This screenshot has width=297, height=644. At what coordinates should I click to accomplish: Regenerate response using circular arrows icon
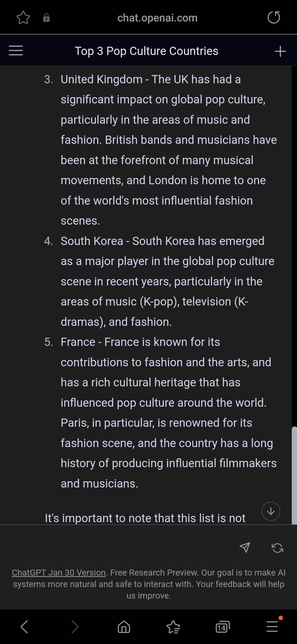[277, 548]
